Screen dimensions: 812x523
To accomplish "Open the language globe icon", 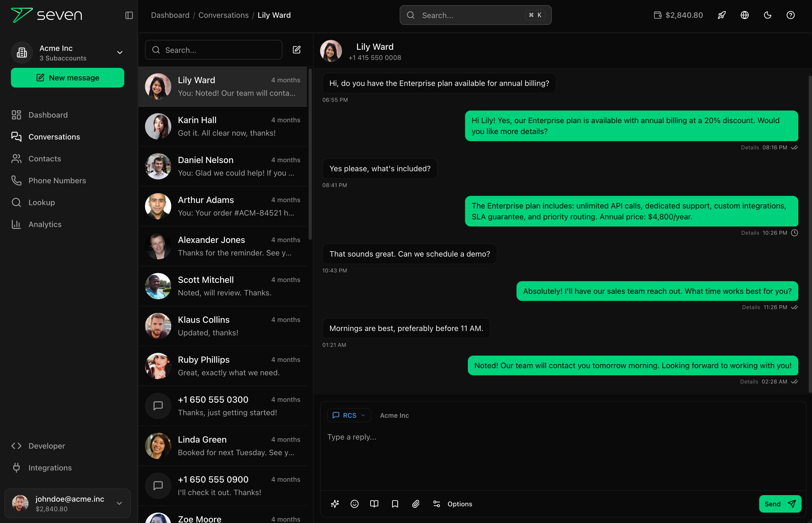I will [x=745, y=15].
